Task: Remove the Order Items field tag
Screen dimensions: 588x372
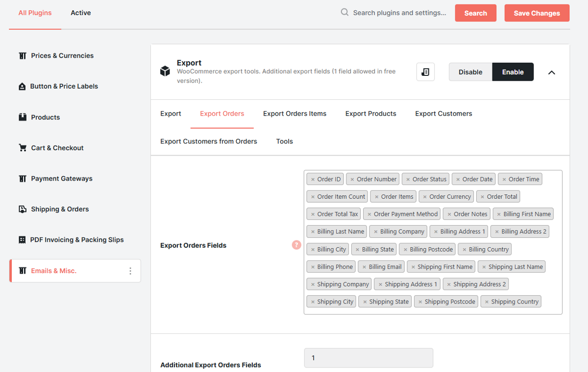Action: pyautogui.click(x=376, y=197)
